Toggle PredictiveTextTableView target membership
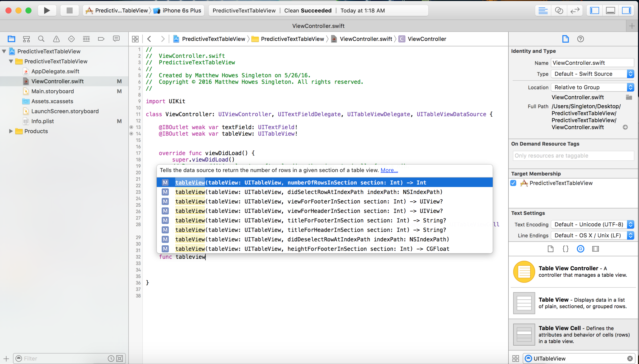Viewport: 639px width, 364px height. pyautogui.click(x=513, y=183)
